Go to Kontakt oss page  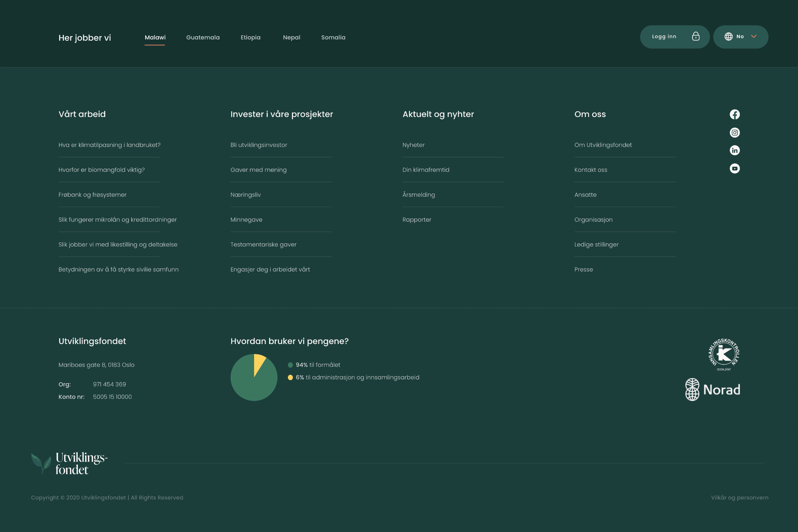click(x=591, y=170)
